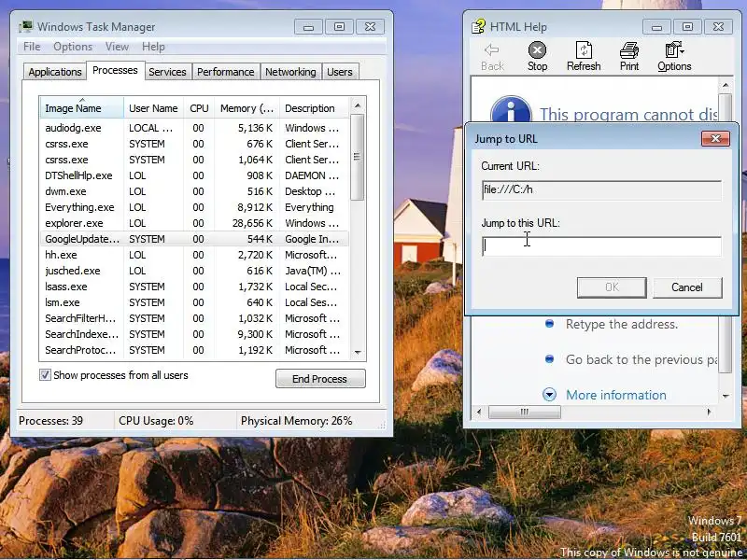Click process list scroll up arrow
This screenshot has height=560, width=747.
(x=358, y=105)
